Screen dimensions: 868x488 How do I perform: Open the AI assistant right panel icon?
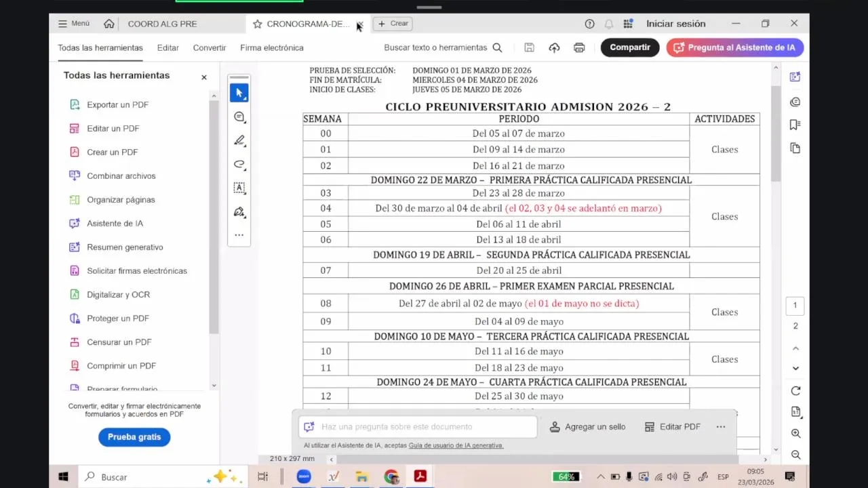point(795,77)
